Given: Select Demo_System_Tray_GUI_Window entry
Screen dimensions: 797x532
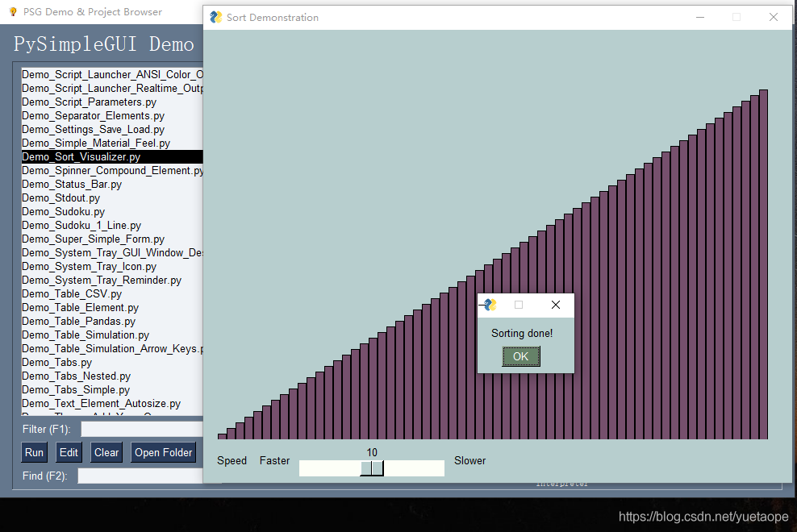Looking at the screenshot, I should click(112, 252).
